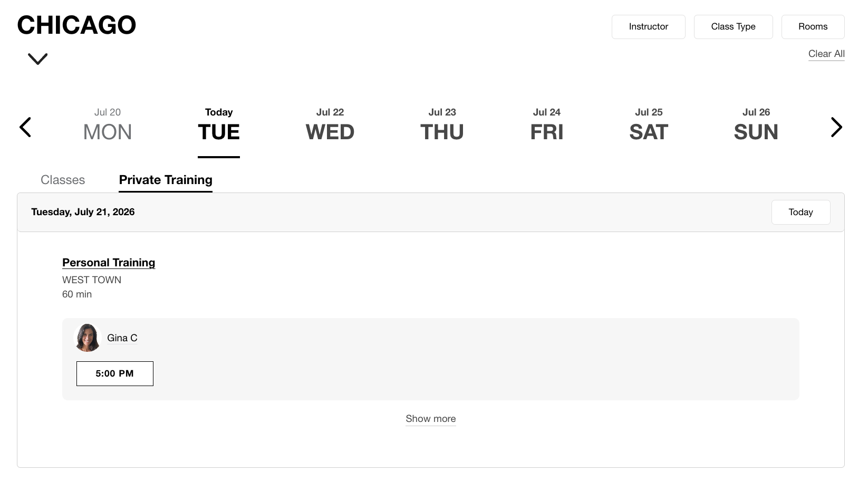Open Gina C's profile photo
Viewport: 868px width, 500px height.
(x=88, y=338)
